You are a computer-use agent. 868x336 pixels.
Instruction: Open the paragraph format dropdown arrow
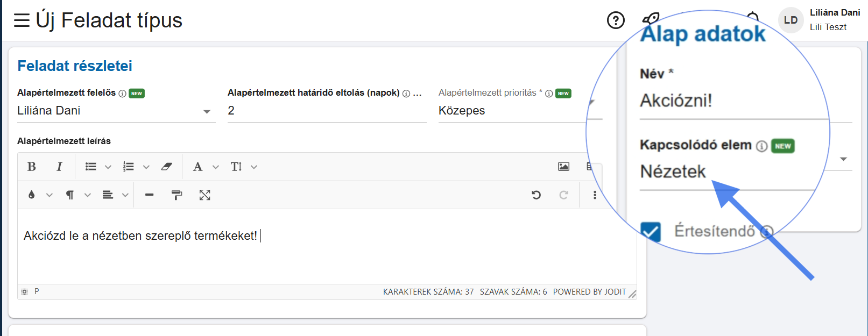click(88, 195)
